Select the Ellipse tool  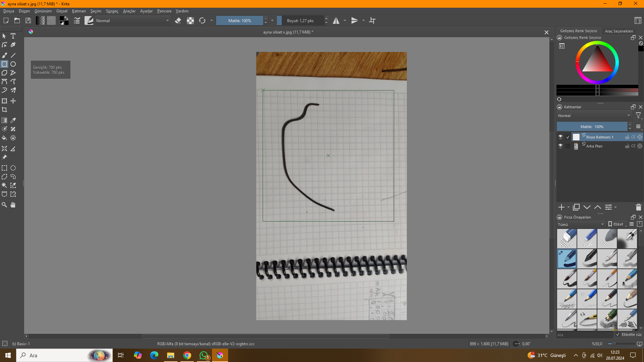point(13,64)
